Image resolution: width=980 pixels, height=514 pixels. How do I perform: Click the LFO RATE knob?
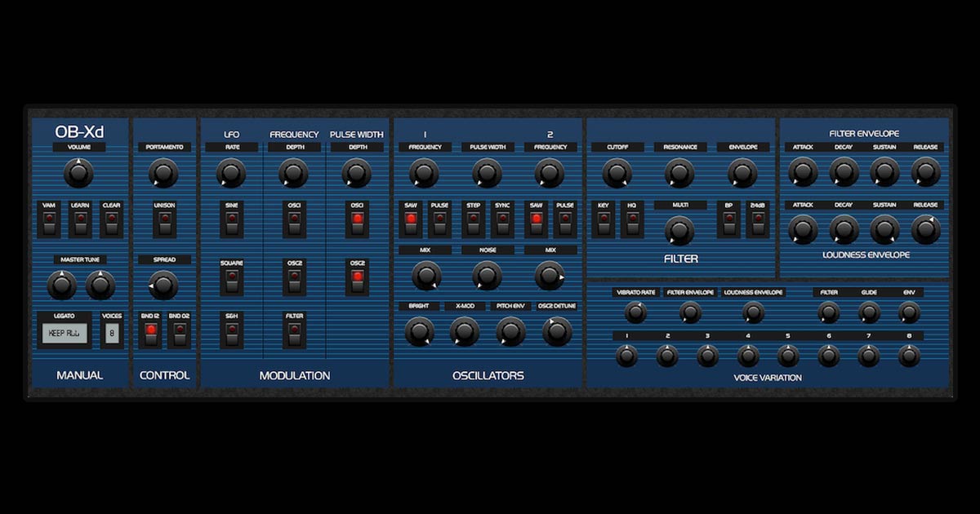coord(231,173)
